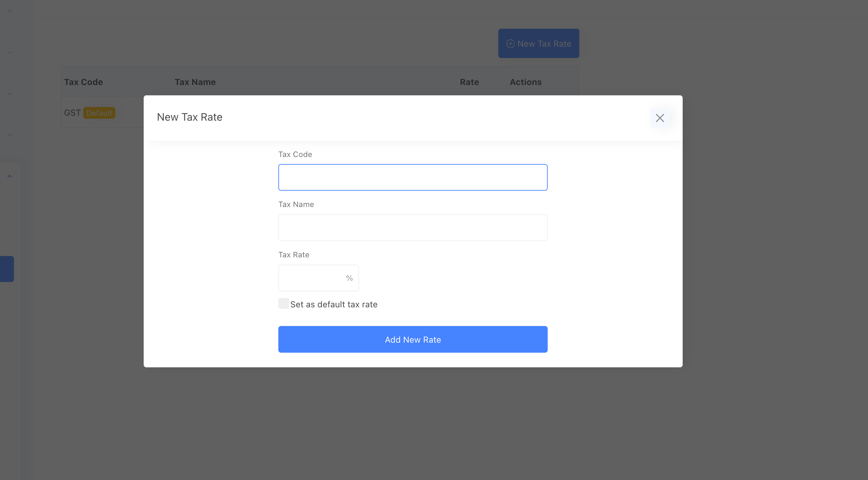
Task: Collapse the expanded sidebar section with up chevron
Action: 9,176
